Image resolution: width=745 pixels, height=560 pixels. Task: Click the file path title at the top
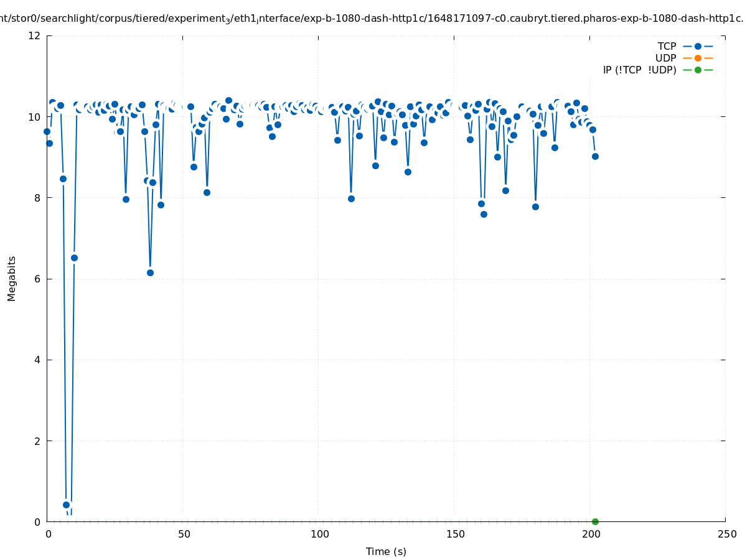click(x=372, y=19)
